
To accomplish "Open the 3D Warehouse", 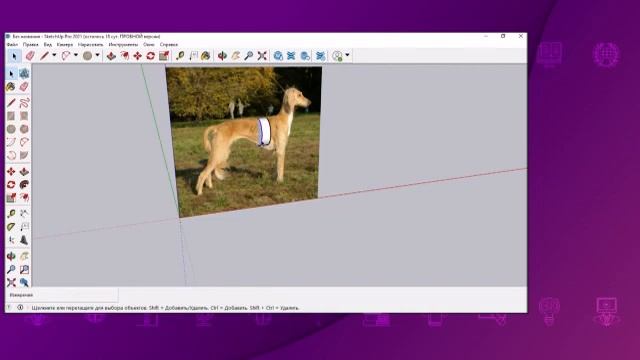I will point(278,56).
